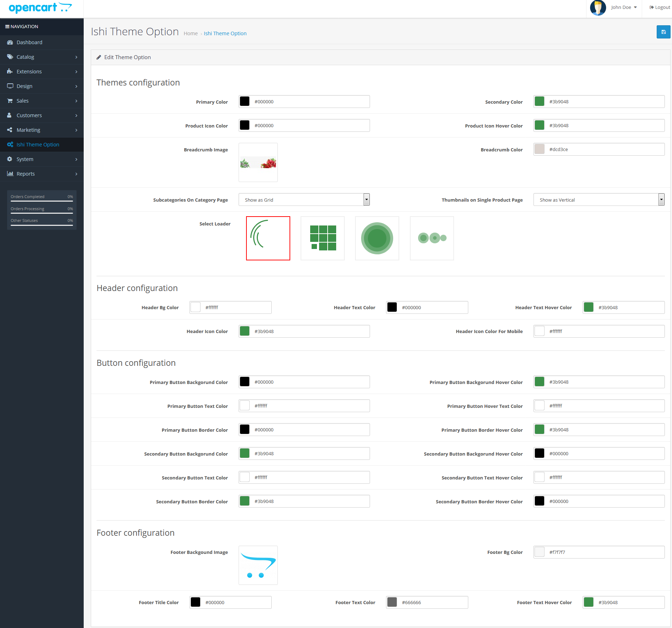The width and height of the screenshot is (672, 628).
Task: Expand the Reports menu chevron
Action: (x=76, y=174)
